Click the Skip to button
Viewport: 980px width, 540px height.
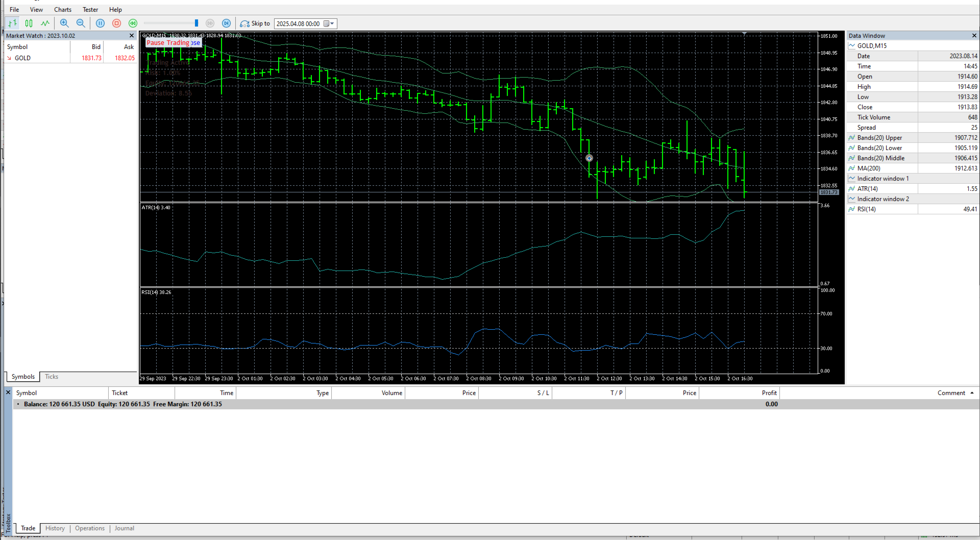(255, 23)
